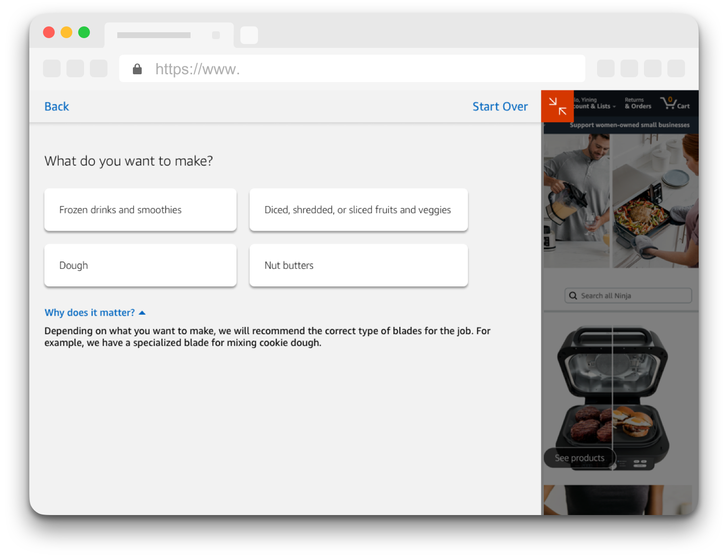The width and height of the screenshot is (728, 560).
Task: Click the Search all Ninja field
Action: (628, 296)
